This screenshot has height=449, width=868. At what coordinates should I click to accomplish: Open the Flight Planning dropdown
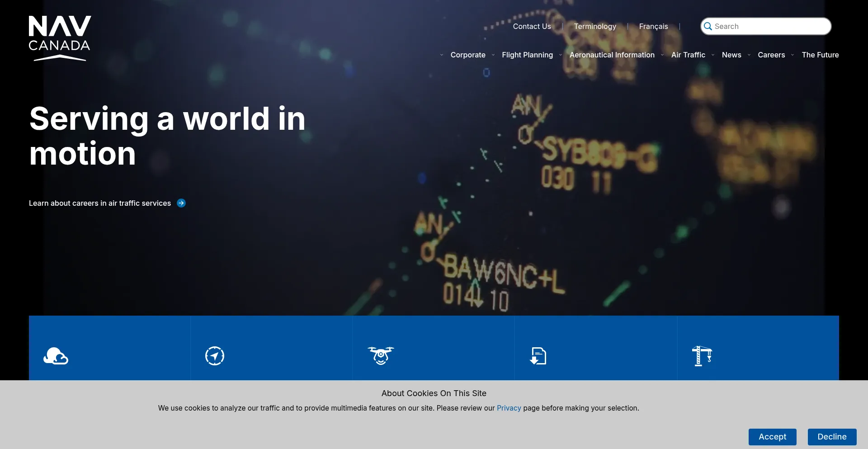527,55
